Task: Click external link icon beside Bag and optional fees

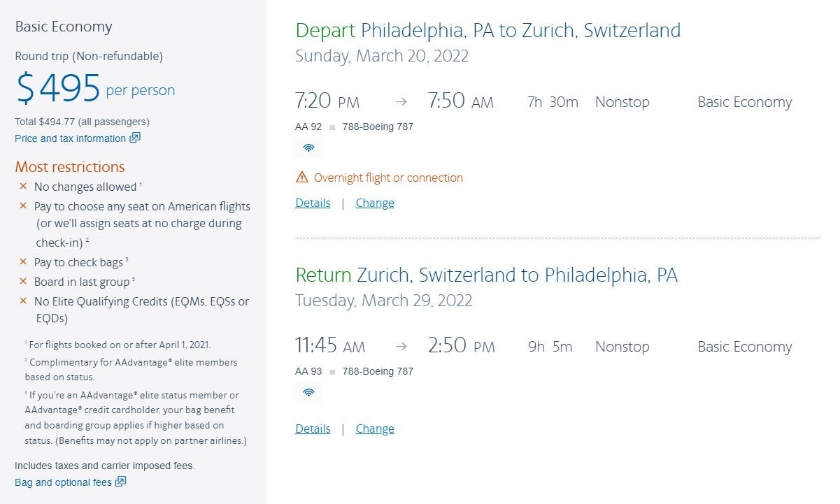Action: (120, 482)
